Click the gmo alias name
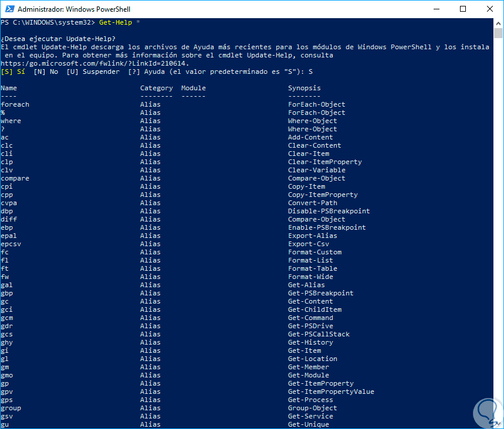 click(x=7, y=375)
